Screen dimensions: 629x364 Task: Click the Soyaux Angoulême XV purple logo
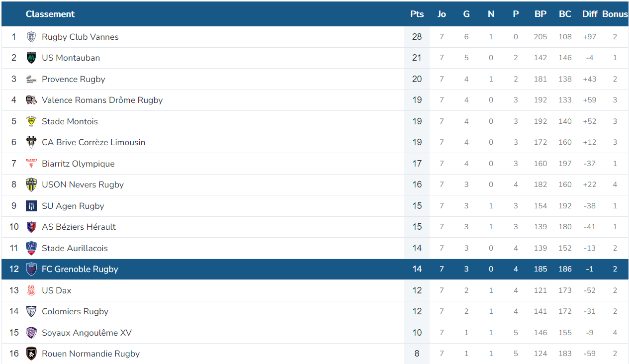[x=31, y=333]
